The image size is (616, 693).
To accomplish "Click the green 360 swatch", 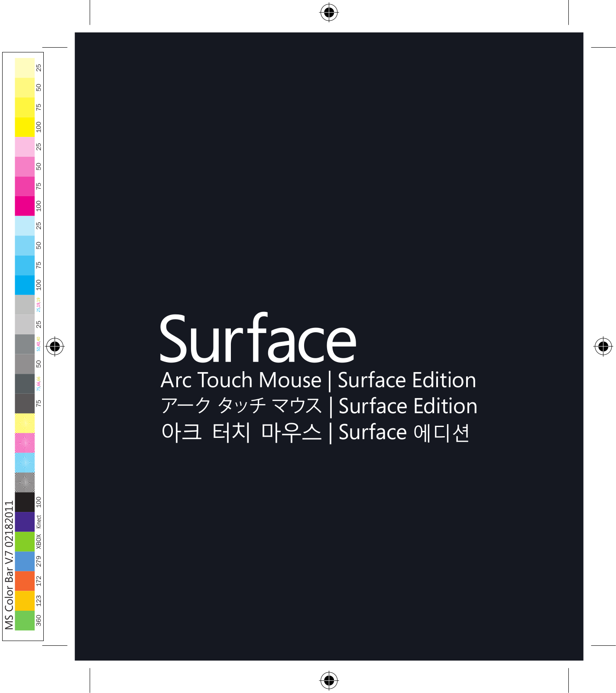I will pyautogui.click(x=25, y=621).
